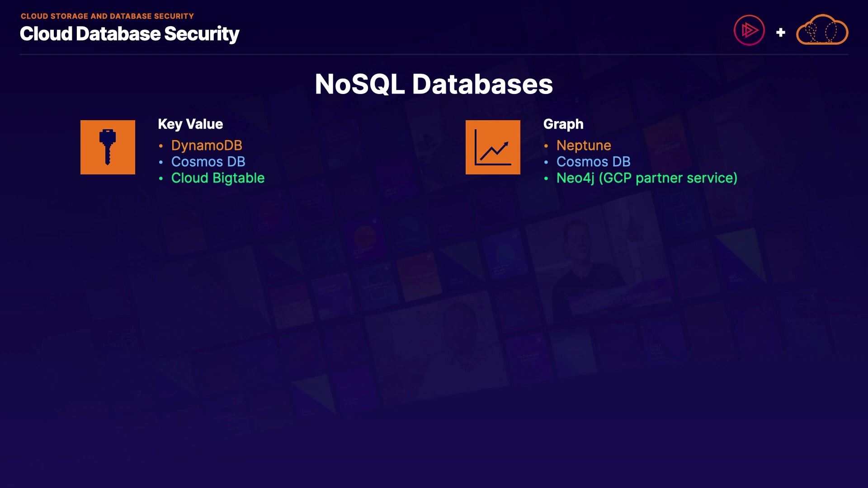Click the orange graph chart icon tile
This screenshot has height=488, width=868.
pyautogui.click(x=493, y=147)
